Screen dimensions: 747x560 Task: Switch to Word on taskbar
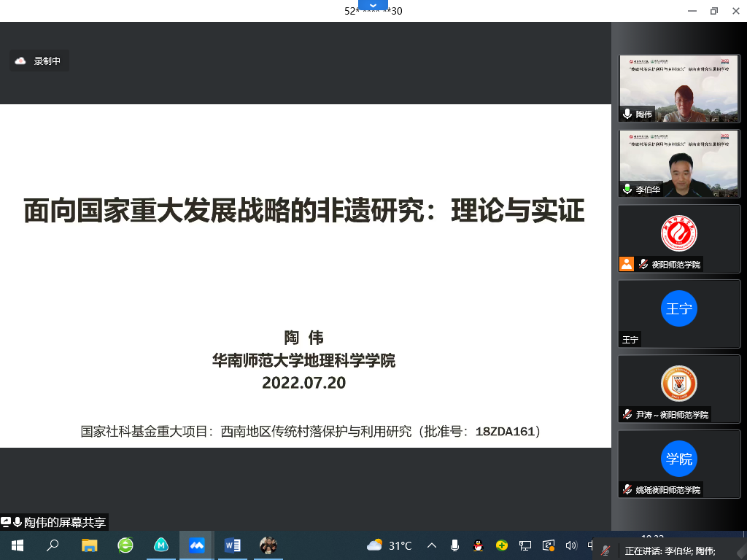point(233,545)
